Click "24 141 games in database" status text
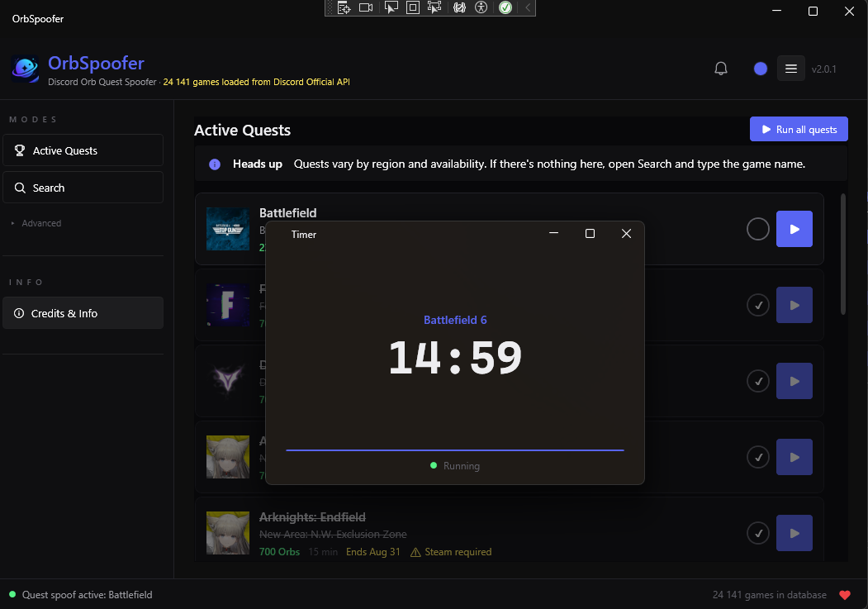868x609 pixels. pos(770,595)
